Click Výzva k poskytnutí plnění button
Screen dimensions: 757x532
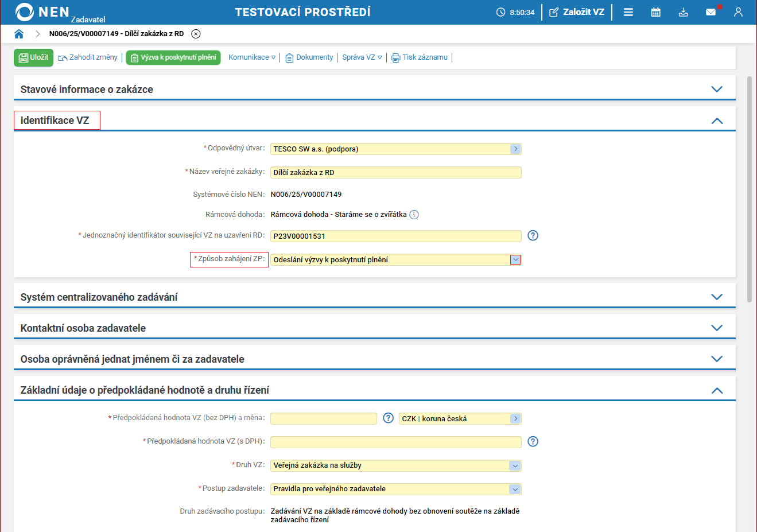point(173,57)
